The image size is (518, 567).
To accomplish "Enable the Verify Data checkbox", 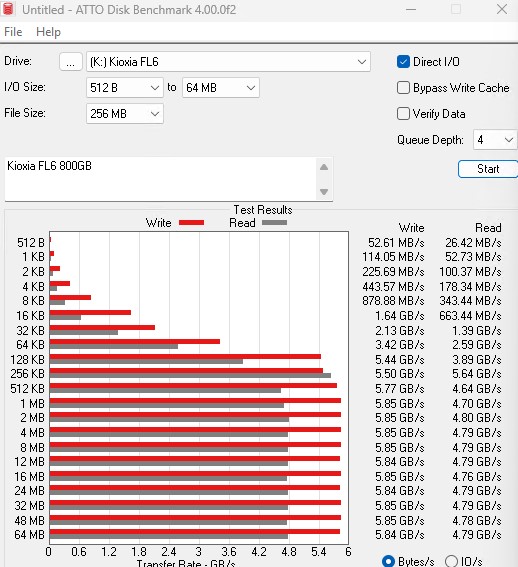I will click(403, 114).
